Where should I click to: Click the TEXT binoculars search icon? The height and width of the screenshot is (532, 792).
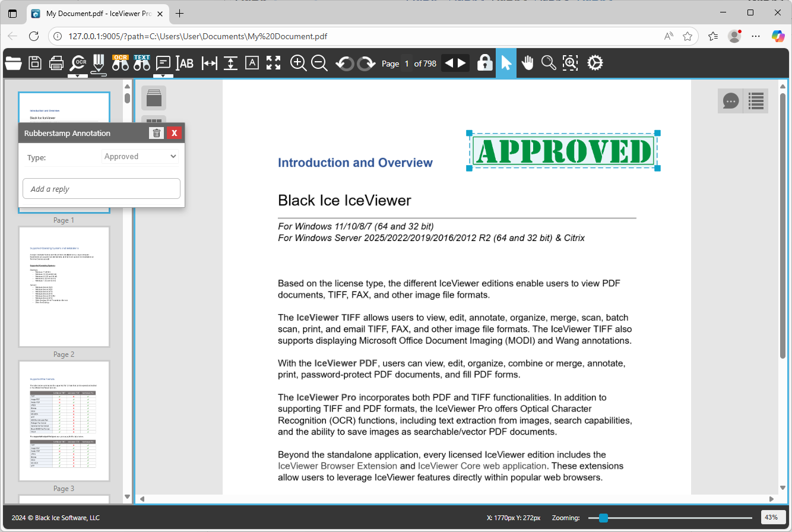(142, 63)
